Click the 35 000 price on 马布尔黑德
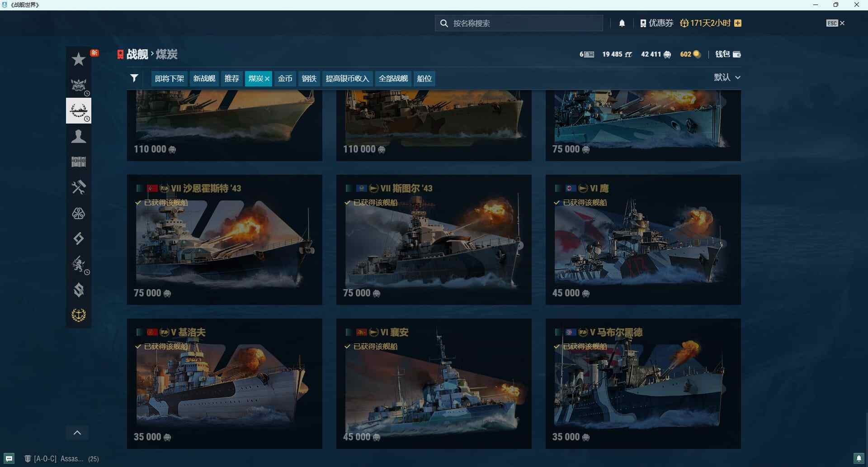This screenshot has width=868, height=467. [x=571, y=437]
